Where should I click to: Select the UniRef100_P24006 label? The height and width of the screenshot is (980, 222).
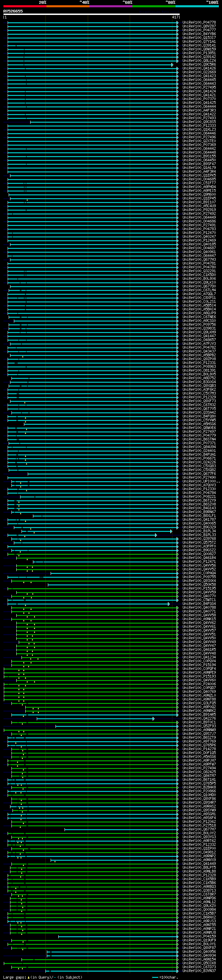(199, 684)
